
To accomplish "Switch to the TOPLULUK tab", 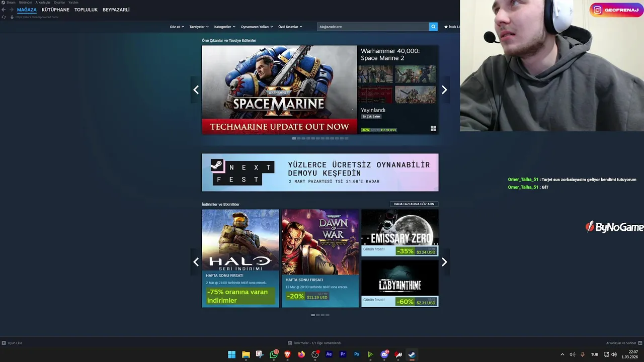I will [x=86, y=10].
